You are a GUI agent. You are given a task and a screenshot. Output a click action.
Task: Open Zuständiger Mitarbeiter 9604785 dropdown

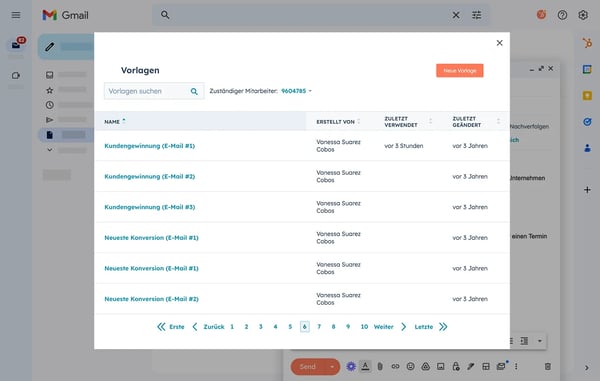297,91
